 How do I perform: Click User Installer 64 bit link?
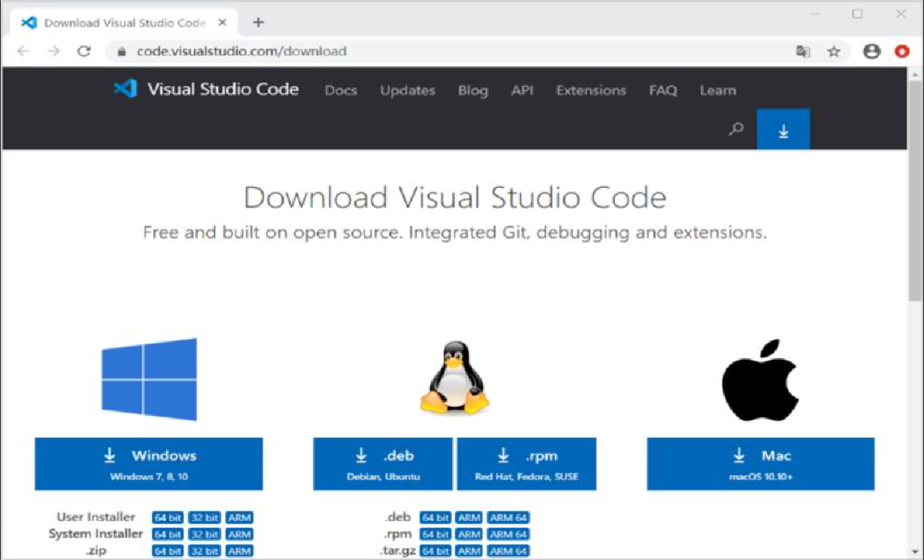coord(167,518)
